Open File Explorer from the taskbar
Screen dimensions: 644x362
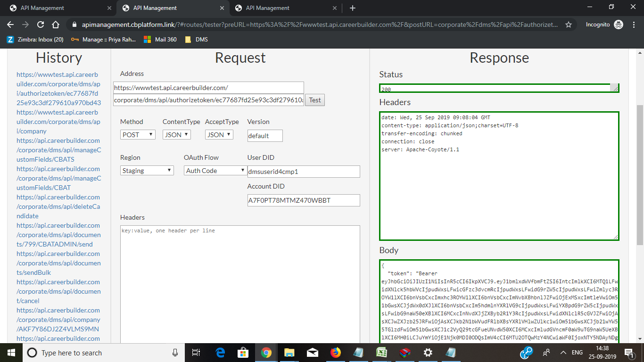tap(289, 353)
